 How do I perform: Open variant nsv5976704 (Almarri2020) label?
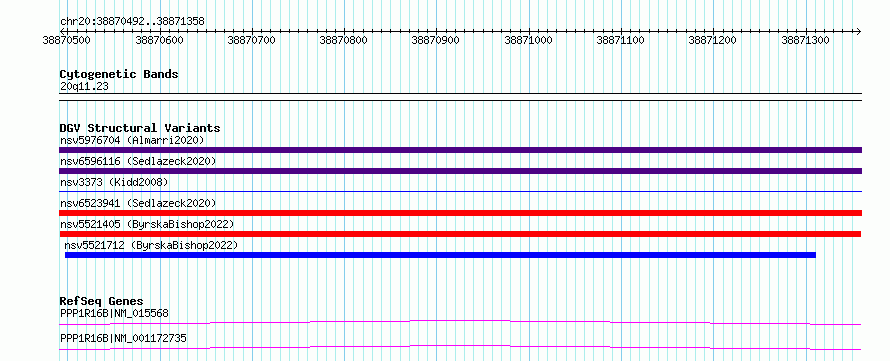click(x=132, y=140)
